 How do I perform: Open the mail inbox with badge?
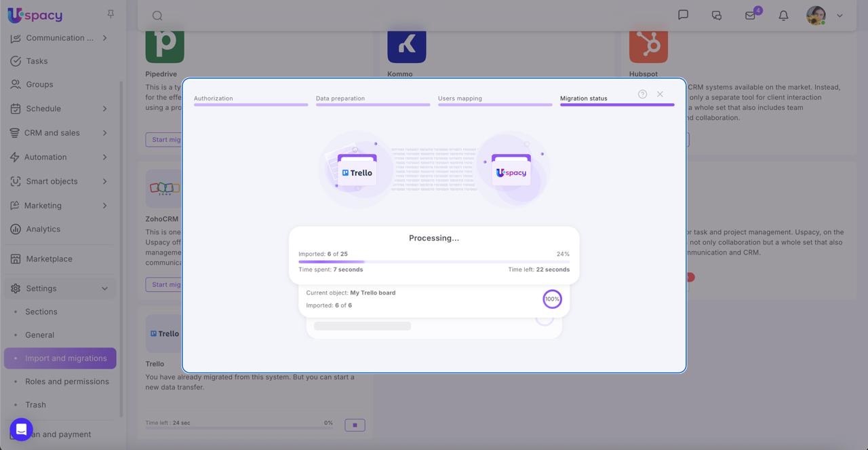tap(750, 15)
